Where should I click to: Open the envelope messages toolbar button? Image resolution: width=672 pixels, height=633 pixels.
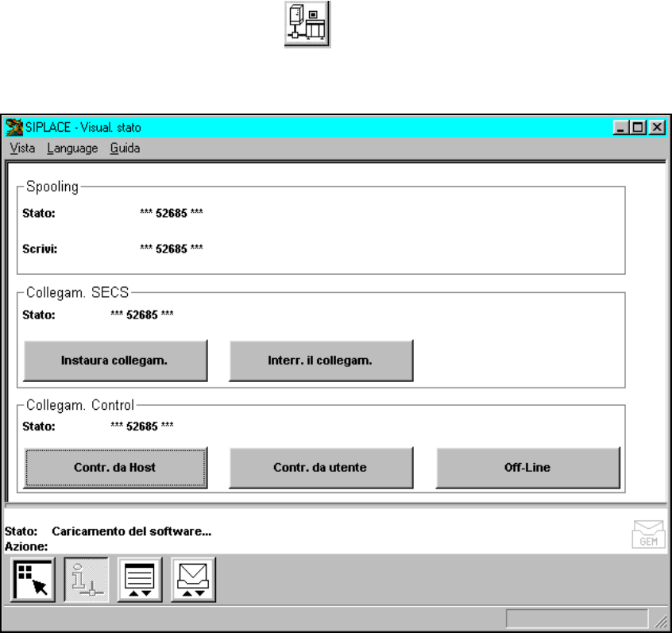coord(193,580)
